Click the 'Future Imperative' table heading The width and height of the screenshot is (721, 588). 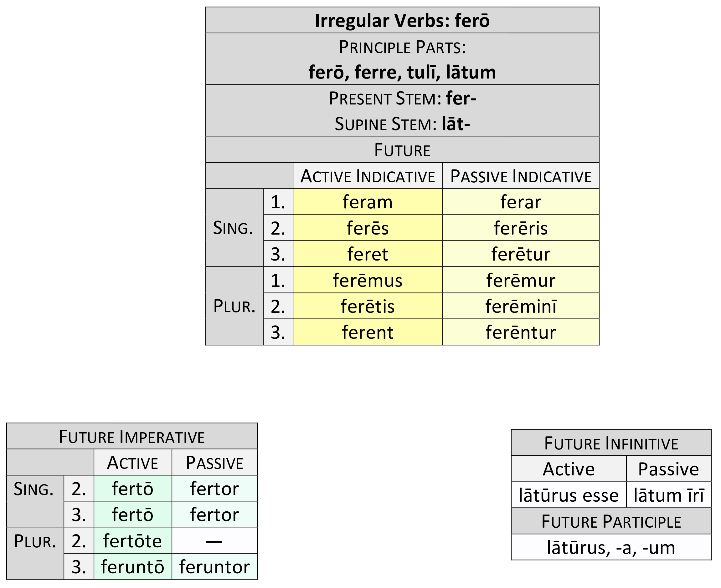tap(131, 437)
